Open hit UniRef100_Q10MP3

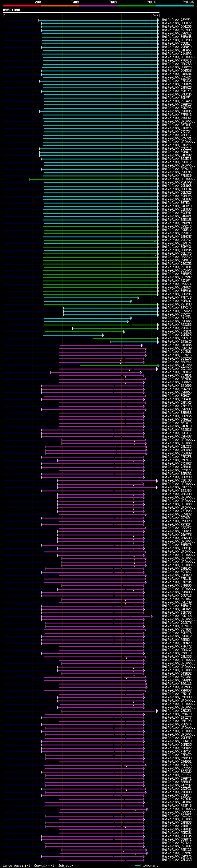tap(176, 54)
